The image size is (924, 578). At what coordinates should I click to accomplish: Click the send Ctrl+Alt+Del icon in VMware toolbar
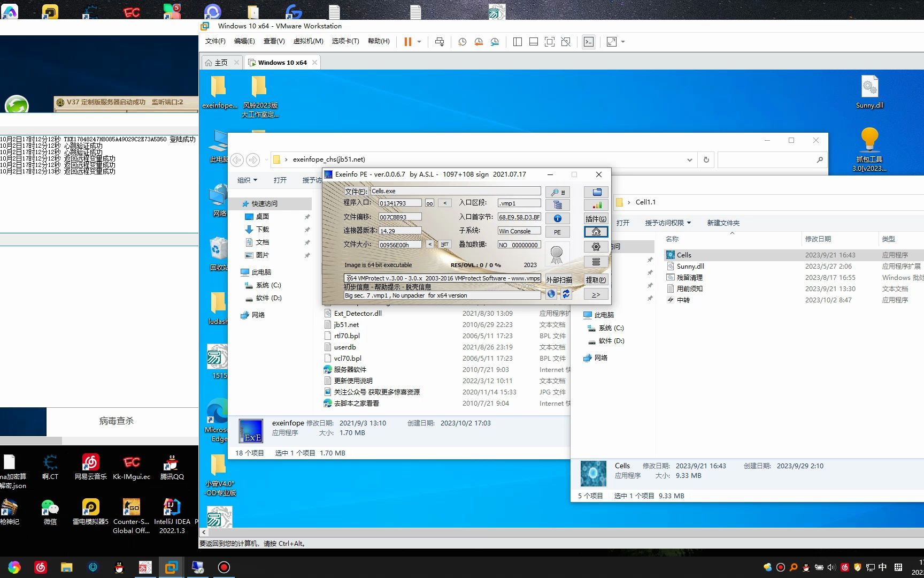tap(440, 42)
